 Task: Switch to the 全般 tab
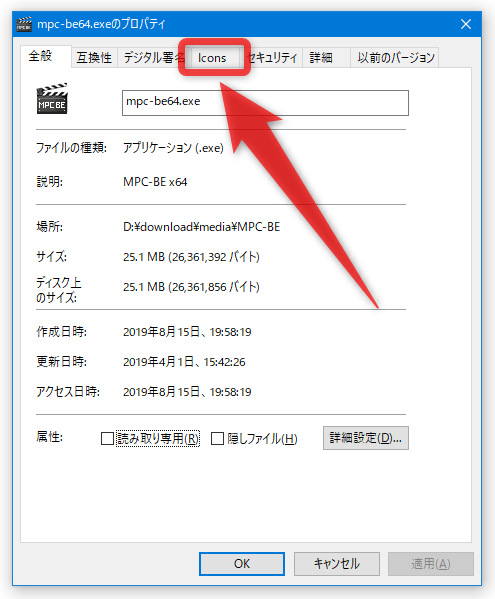pyautogui.click(x=46, y=56)
